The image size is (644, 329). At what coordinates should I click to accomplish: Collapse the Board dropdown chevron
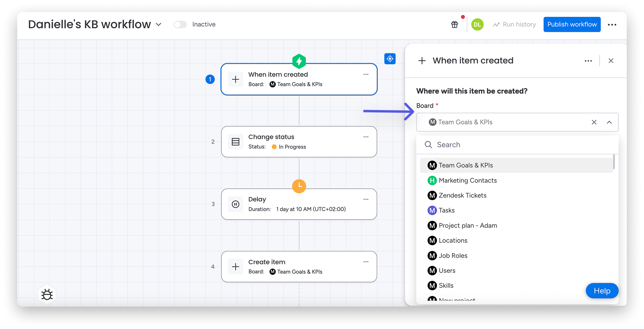click(609, 122)
